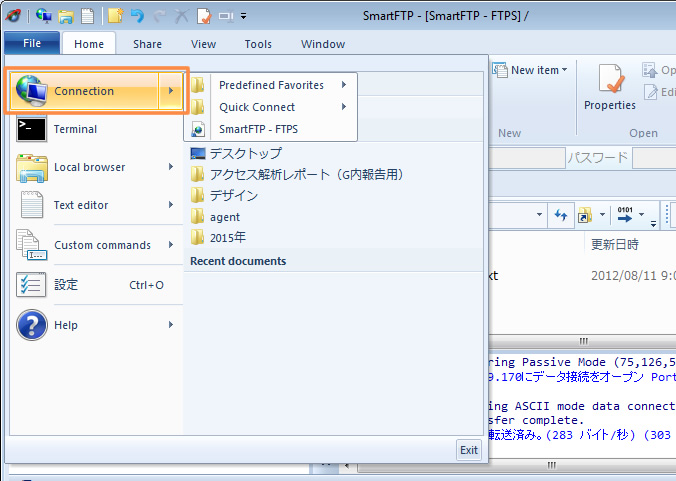Click the Help question mark icon
Viewport: 676px width, 481px height.
coord(32,325)
